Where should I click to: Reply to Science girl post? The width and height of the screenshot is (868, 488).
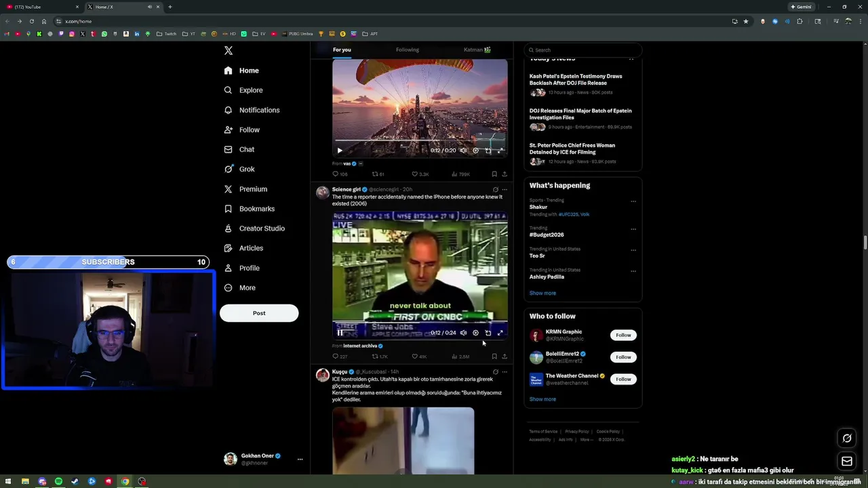click(x=339, y=357)
